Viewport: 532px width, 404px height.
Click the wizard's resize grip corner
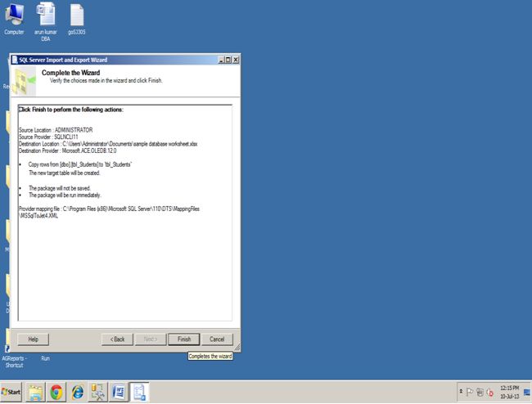237,347
